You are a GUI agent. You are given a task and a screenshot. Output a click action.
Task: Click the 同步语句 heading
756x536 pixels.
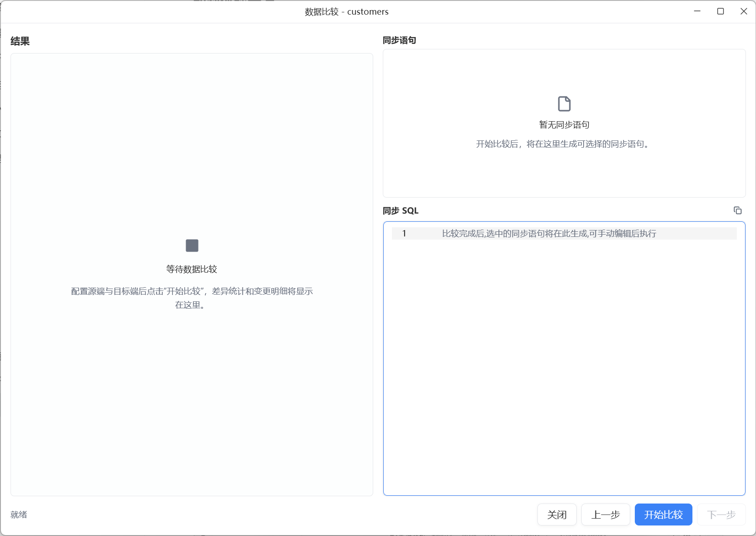click(x=399, y=40)
